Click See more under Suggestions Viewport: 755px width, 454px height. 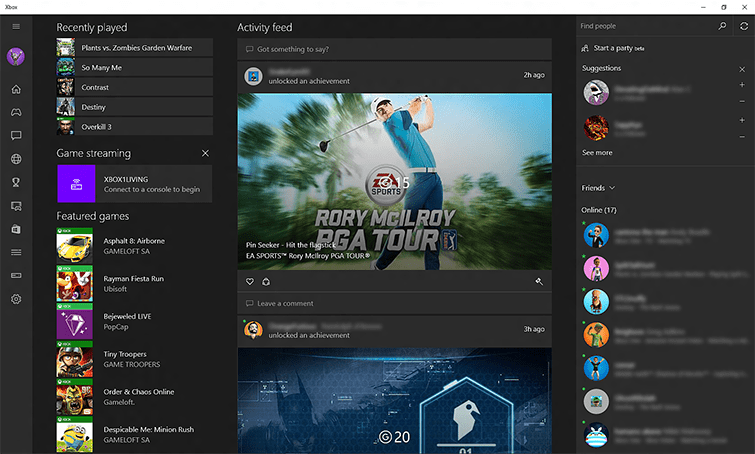coord(597,153)
